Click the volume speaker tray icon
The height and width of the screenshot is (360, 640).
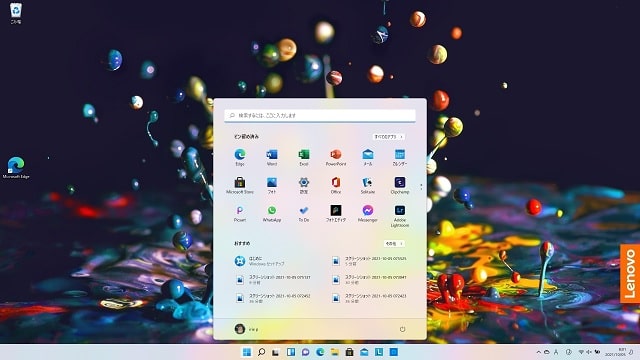589,352
